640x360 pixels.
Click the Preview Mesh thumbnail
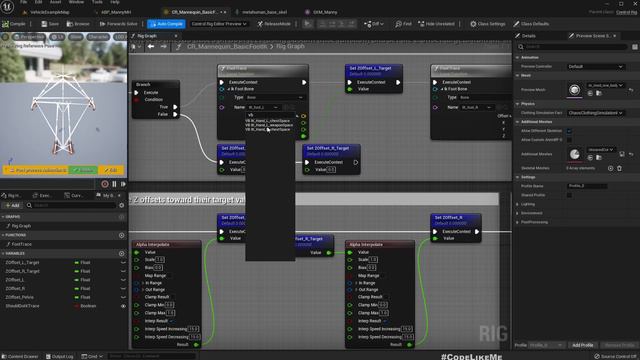pos(574,90)
